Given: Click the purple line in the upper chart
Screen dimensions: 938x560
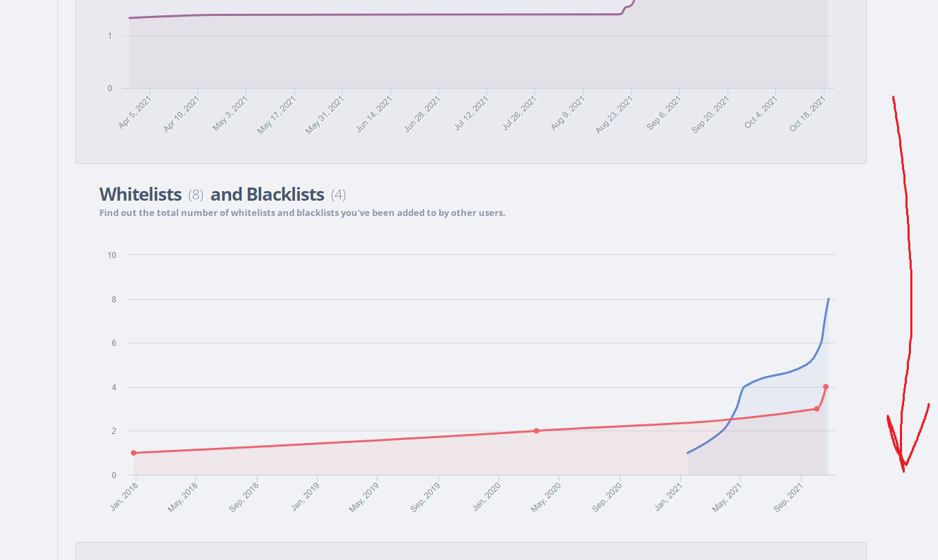Looking at the screenshot, I should [381, 15].
